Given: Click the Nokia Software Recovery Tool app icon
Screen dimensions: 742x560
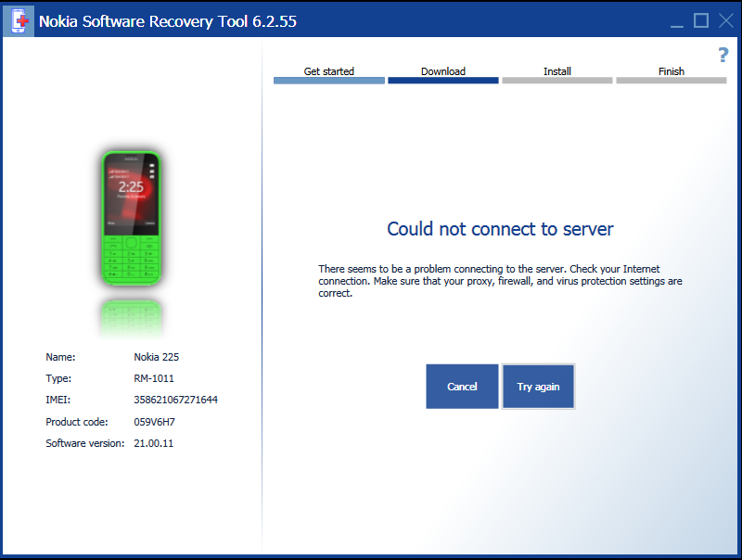Looking at the screenshot, I should pyautogui.click(x=19, y=20).
